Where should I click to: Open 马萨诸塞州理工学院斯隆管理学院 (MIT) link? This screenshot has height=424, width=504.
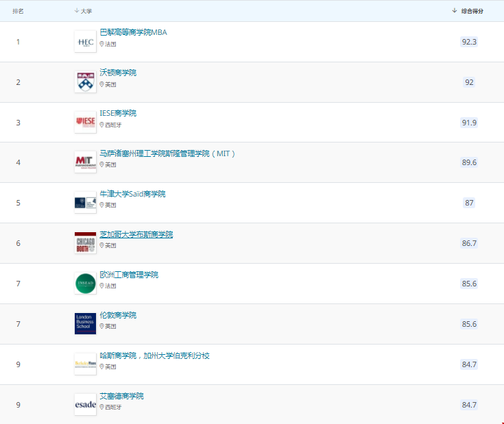167,153
